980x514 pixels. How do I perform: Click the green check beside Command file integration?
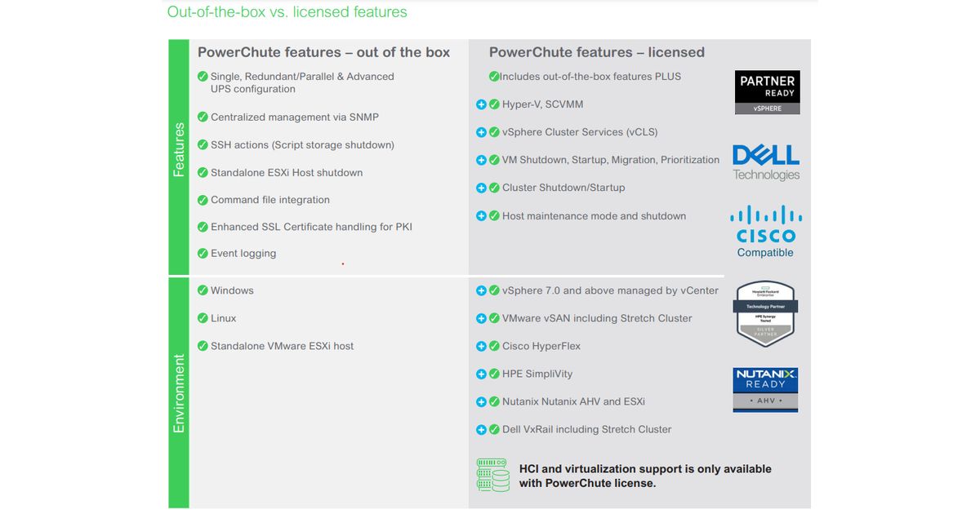pos(203,200)
